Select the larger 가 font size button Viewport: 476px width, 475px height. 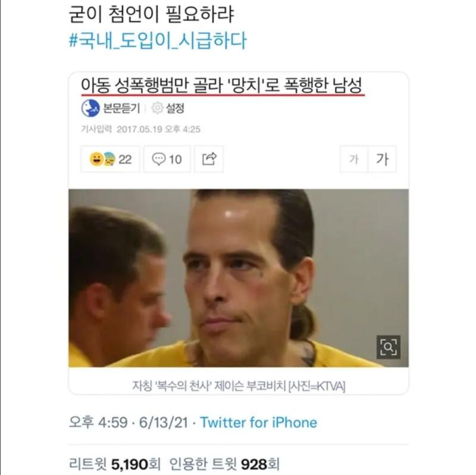point(382,159)
